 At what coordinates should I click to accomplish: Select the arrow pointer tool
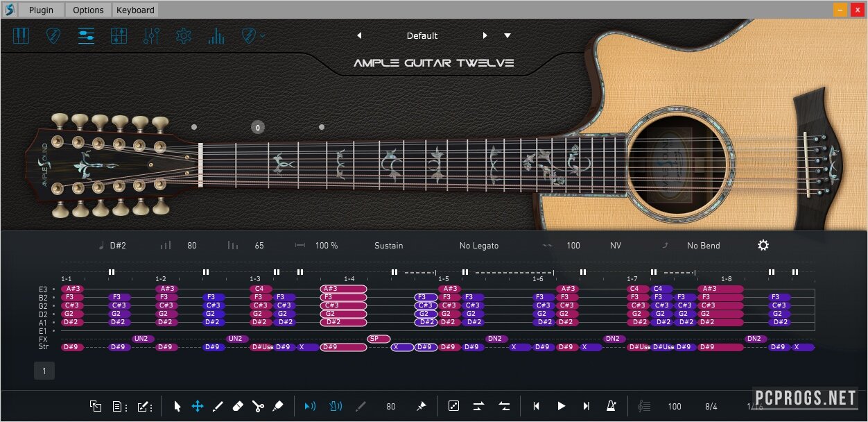tap(177, 406)
